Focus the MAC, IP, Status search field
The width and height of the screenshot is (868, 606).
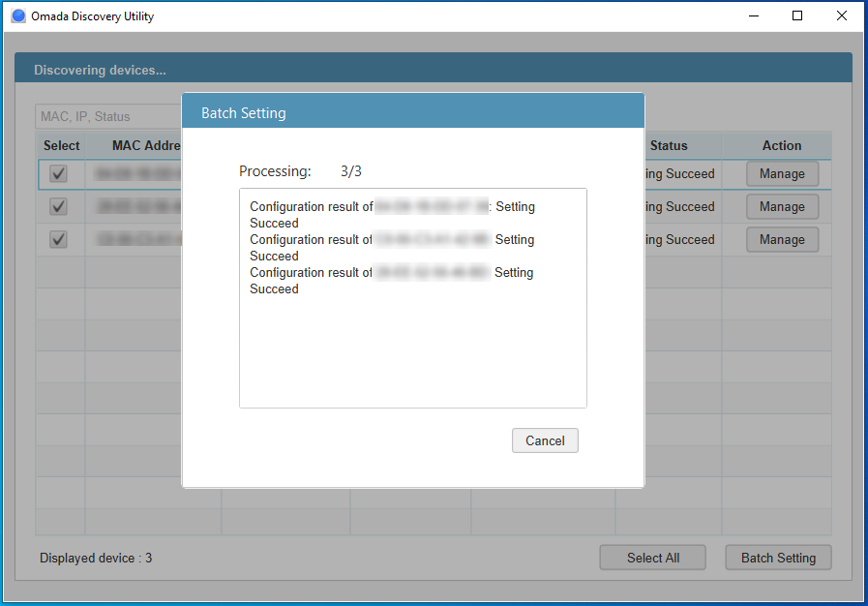tap(106, 116)
